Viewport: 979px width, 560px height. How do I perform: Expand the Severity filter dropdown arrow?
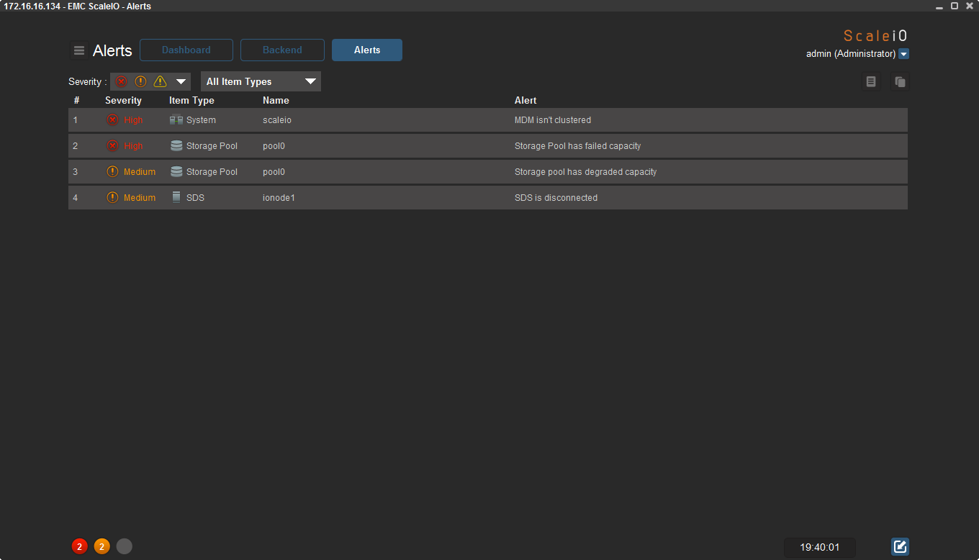[x=181, y=81]
